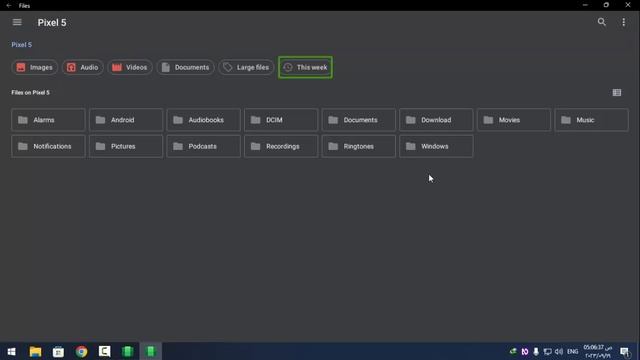Open the Download folder
Screen dimensions: 640x360
pyautogui.click(x=436, y=120)
